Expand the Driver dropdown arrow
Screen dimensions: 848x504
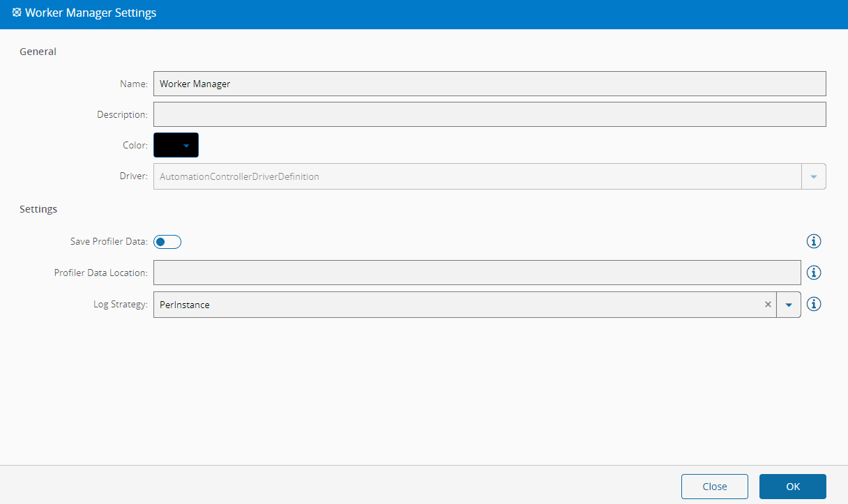(814, 176)
